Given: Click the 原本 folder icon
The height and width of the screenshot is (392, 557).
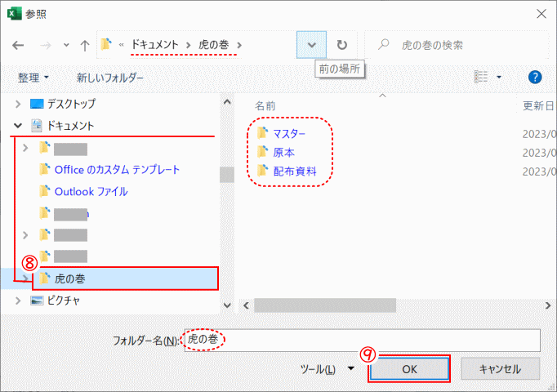Looking at the screenshot, I should click(x=262, y=152).
